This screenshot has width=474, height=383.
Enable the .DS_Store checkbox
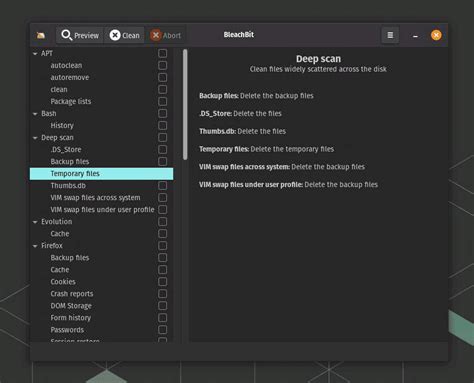[x=162, y=149]
